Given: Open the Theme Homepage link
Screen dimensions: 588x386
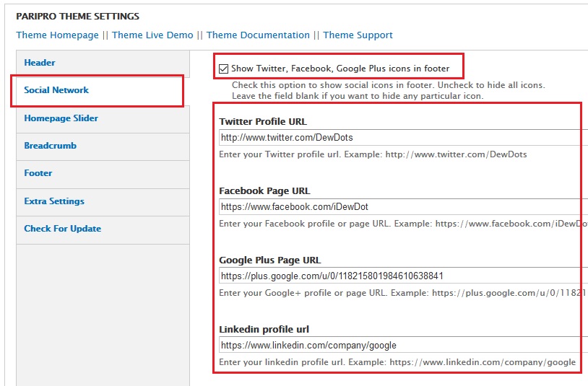Looking at the screenshot, I should pos(57,35).
